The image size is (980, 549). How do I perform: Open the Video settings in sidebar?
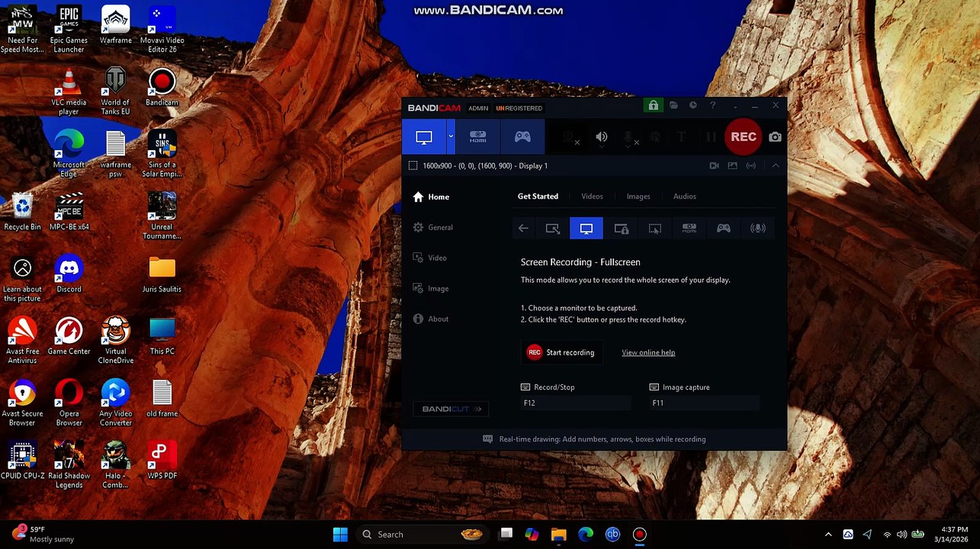coord(429,258)
